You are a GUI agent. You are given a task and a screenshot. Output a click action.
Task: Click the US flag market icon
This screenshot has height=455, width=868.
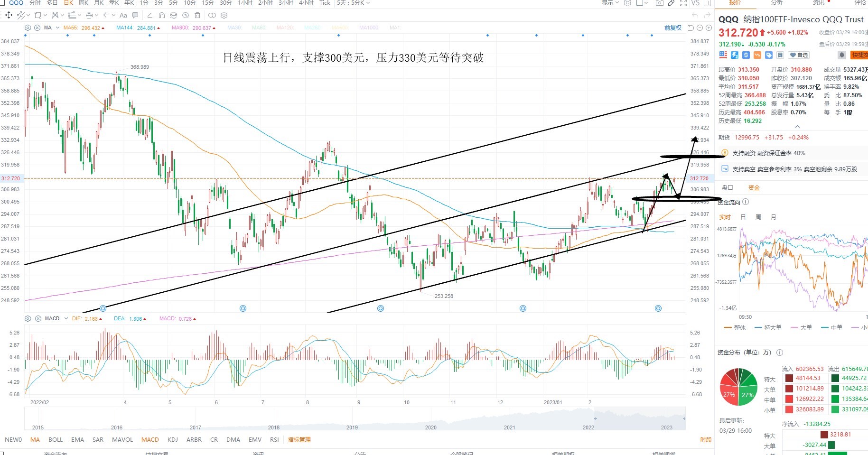tap(723, 55)
